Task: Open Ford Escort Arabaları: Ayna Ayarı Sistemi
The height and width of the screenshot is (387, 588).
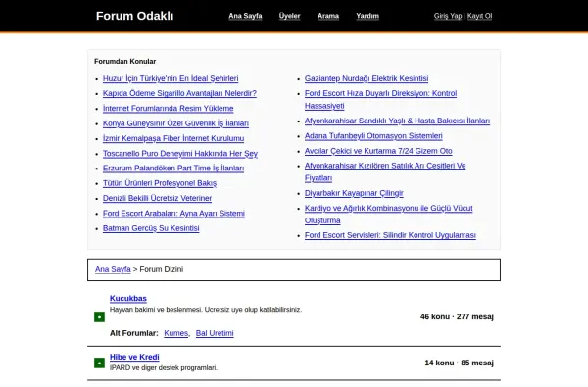Action: (173, 213)
